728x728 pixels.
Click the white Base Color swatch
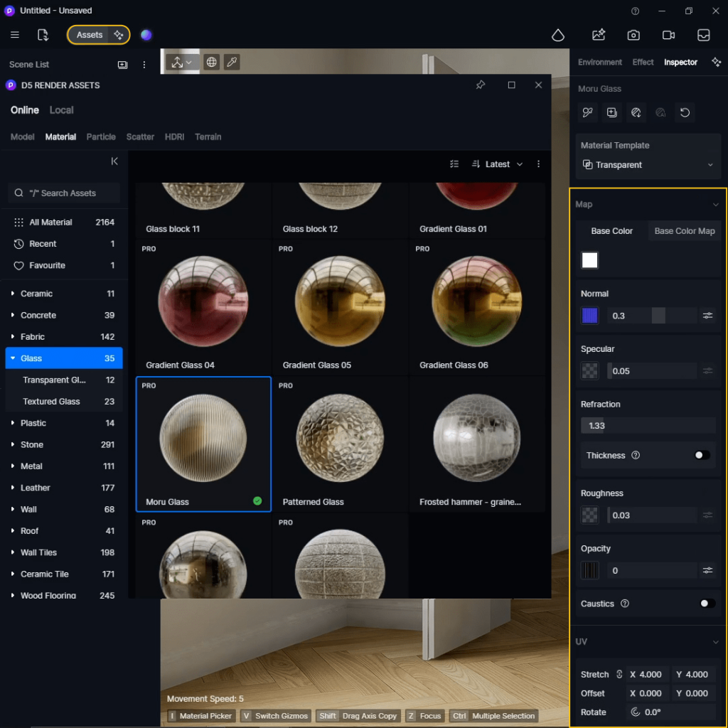point(590,260)
